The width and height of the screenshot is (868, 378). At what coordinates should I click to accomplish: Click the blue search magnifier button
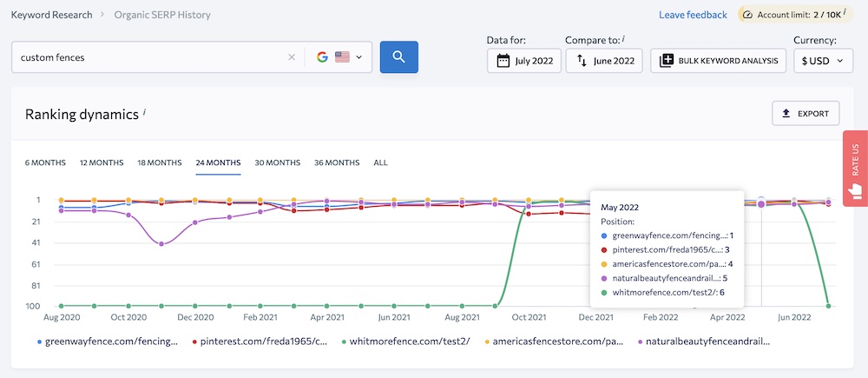(x=398, y=57)
